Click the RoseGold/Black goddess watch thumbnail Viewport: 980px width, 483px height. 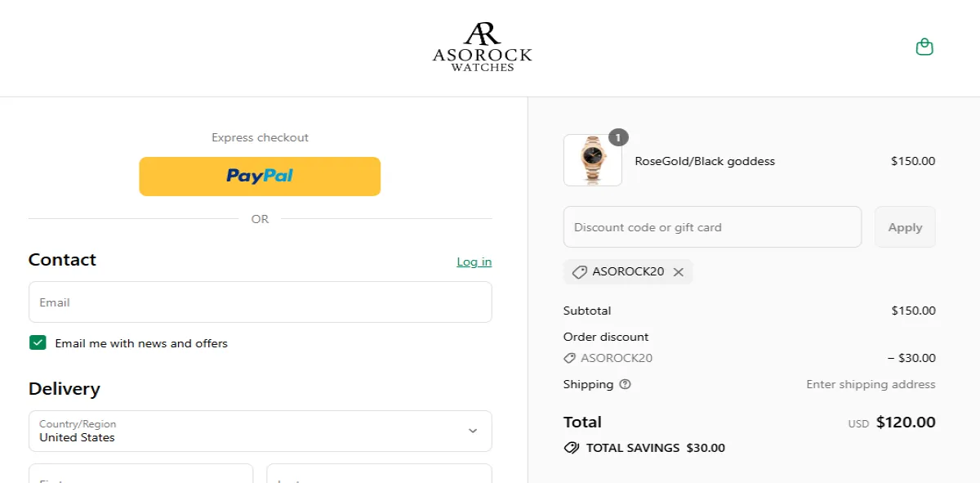[x=592, y=160]
